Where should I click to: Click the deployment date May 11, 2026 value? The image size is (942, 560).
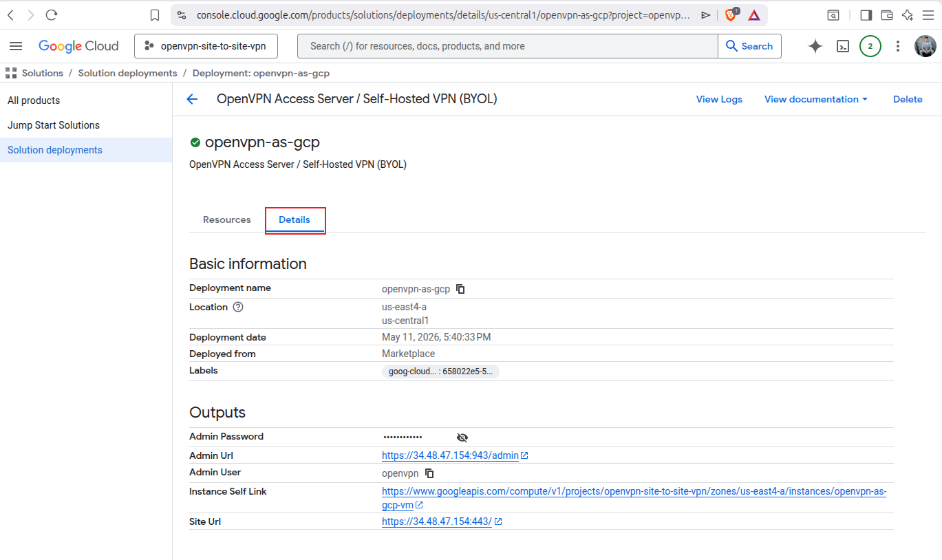[436, 337]
